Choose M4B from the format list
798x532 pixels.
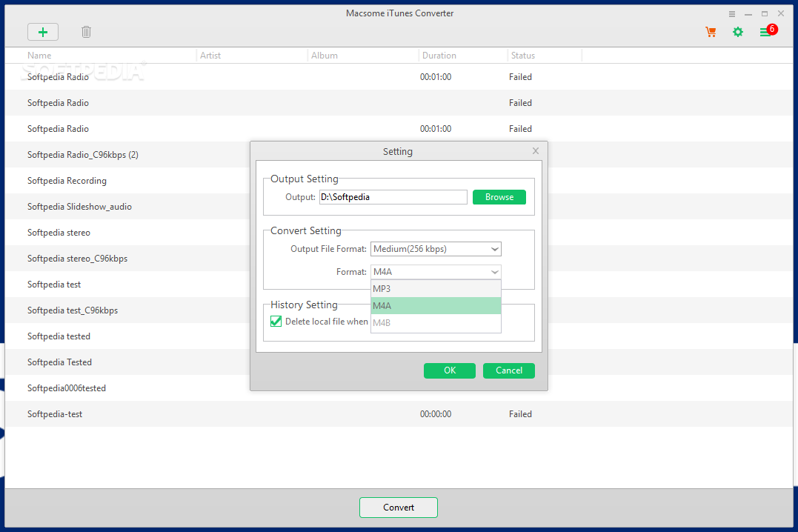tap(436, 323)
